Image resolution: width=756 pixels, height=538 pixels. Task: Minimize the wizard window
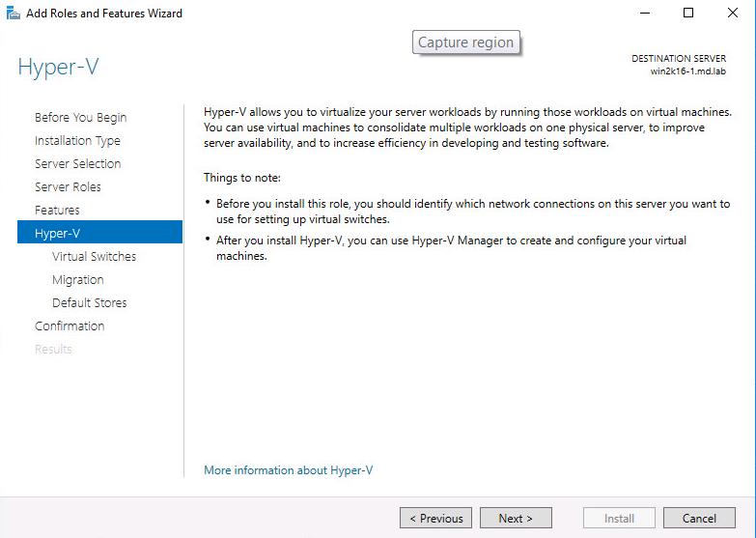[x=645, y=13]
